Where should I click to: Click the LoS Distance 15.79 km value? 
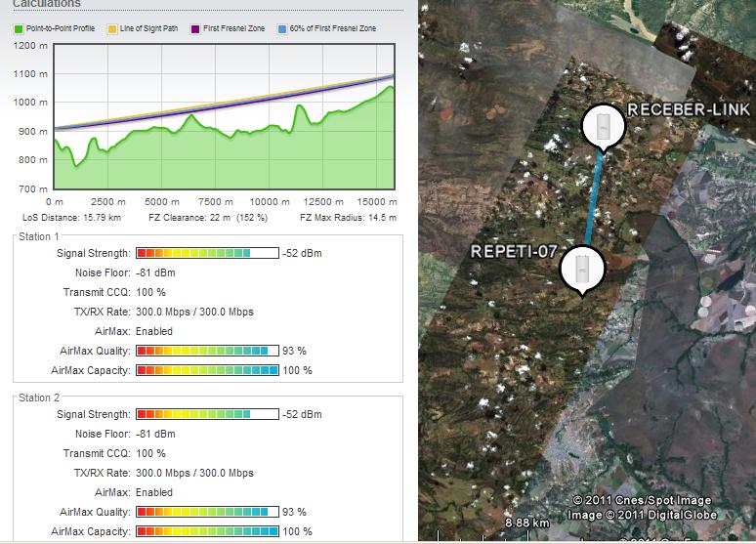point(102,218)
